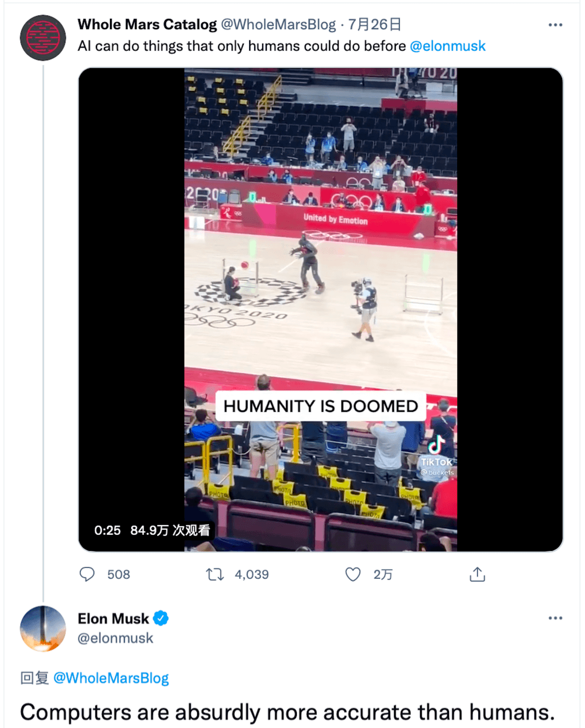Open the @elonmusk mention in the tweet text
This screenshot has height=728, width=585.
click(x=447, y=46)
